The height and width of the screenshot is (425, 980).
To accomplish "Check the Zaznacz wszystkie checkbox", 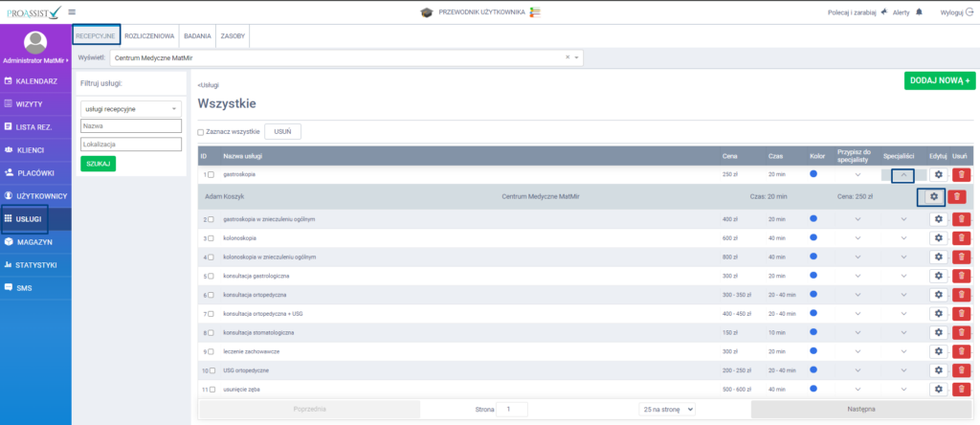I will click(201, 132).
